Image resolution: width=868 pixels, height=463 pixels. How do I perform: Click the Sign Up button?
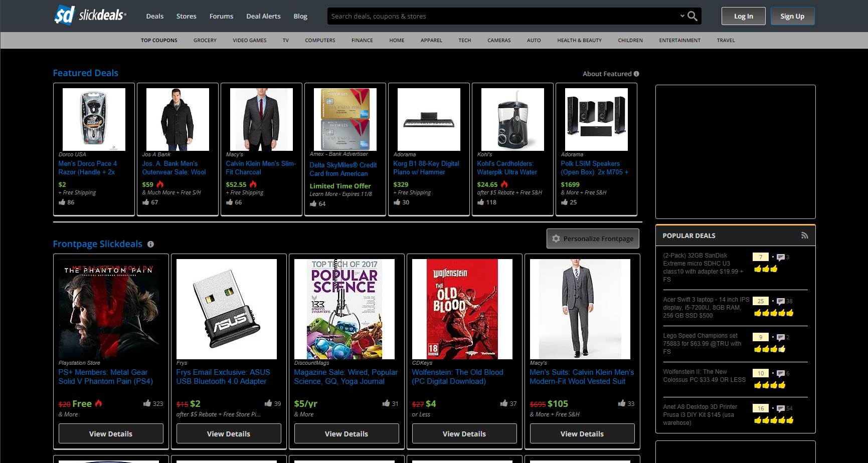(792, 16)
